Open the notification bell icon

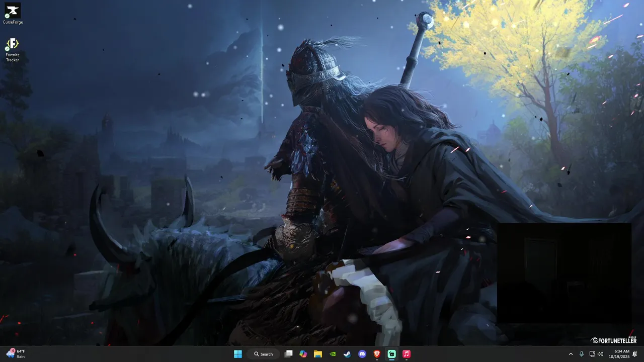635,354
